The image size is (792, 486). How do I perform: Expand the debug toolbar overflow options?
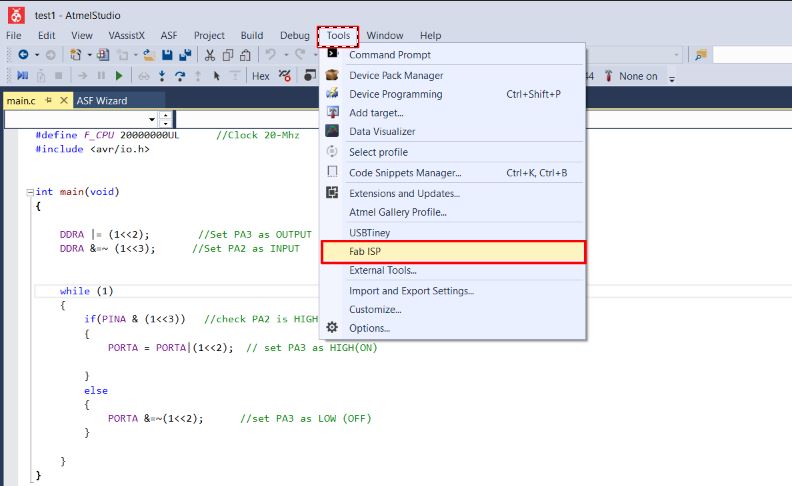(672, 78)
